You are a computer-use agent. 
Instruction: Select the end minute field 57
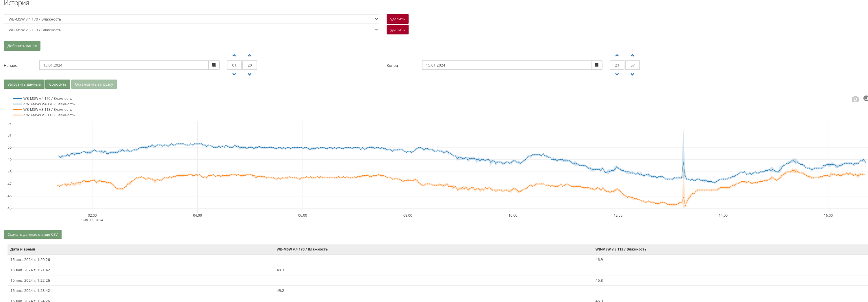click(x=633, y=65)
